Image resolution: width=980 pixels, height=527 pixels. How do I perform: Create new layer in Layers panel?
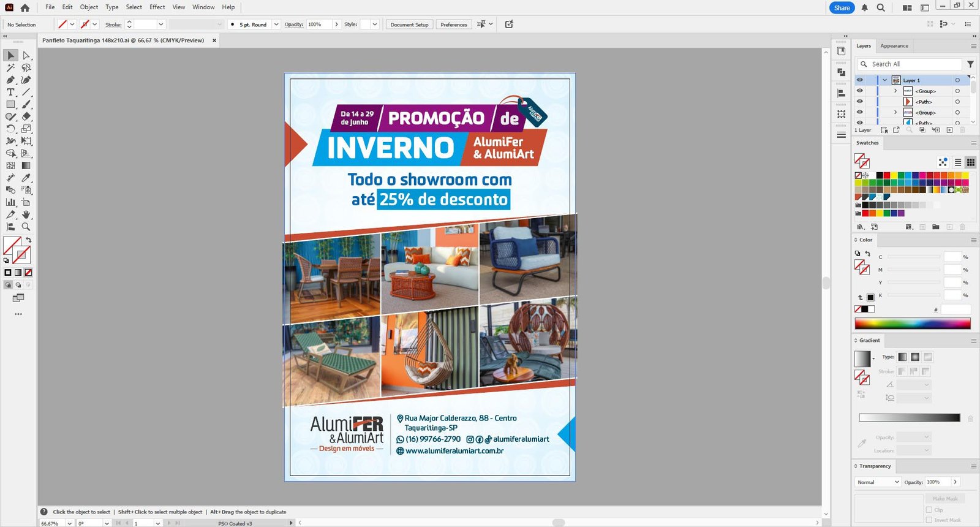click(x=949, y=130)
